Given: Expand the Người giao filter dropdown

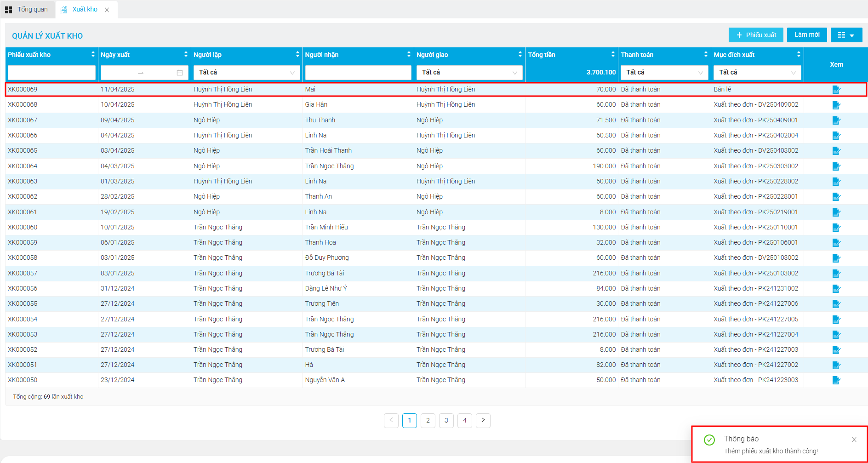Looking at the screenshot, I should click(469, 73).
